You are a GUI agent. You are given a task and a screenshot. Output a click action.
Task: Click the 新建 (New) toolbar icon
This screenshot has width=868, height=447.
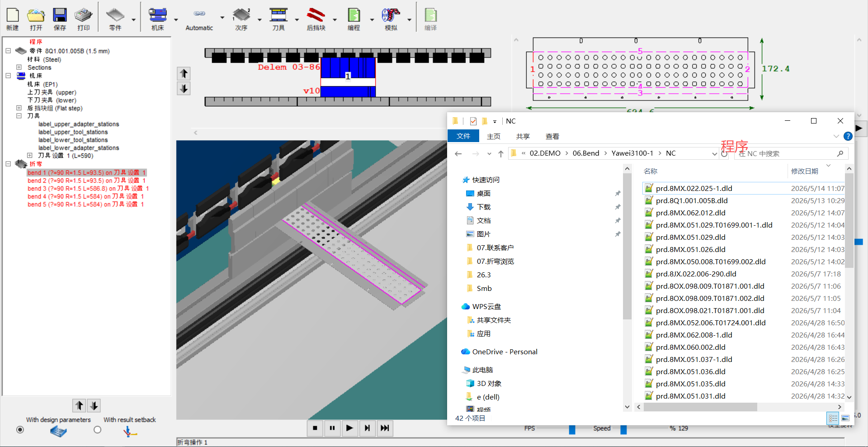tap(13, 15)
